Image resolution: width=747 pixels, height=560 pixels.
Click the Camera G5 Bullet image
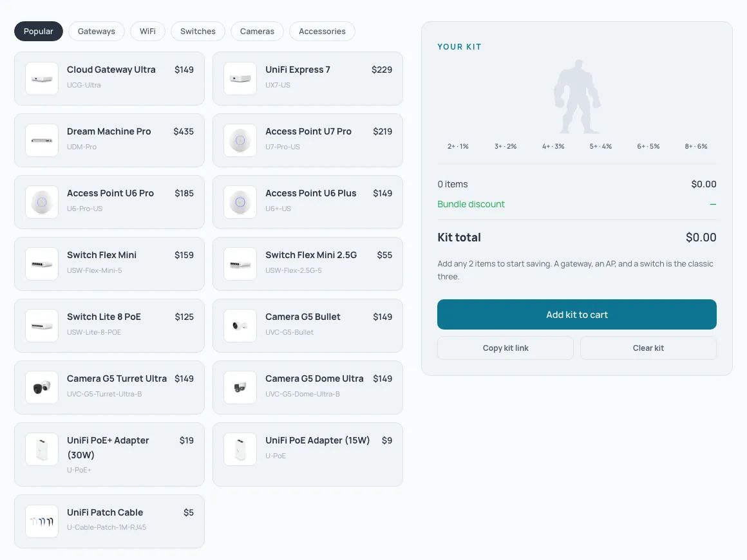(240, 326)
